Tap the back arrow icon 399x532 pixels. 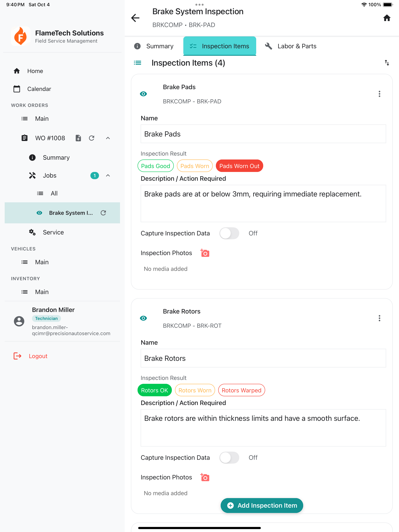tap(135, 18)
